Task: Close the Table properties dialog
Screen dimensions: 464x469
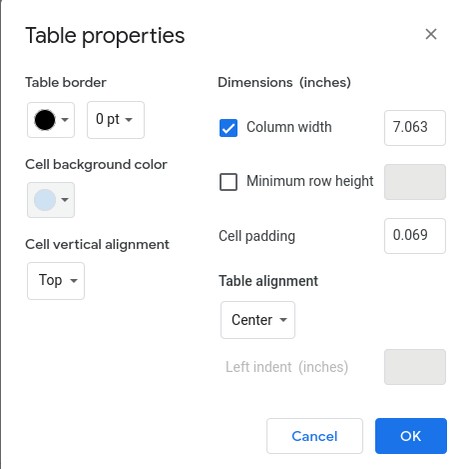Action: (431, 34)
